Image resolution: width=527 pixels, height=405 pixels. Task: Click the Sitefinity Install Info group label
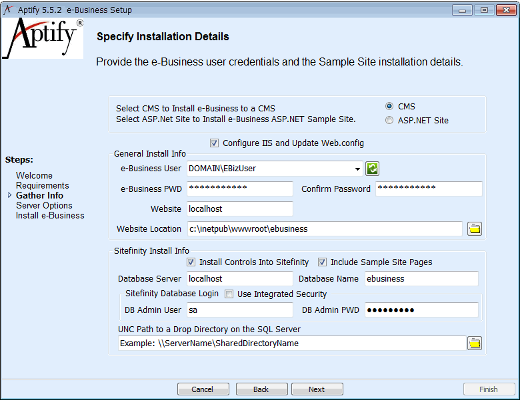coord(152,251)
